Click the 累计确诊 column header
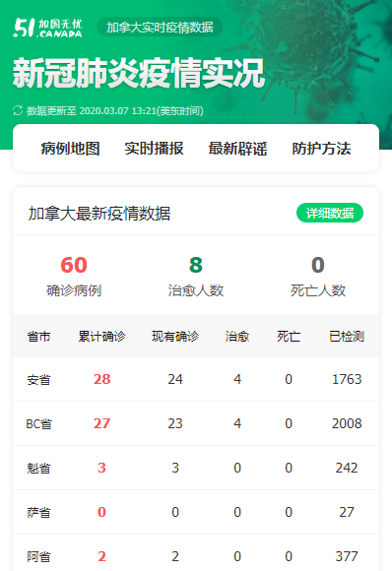 point(101,336)
